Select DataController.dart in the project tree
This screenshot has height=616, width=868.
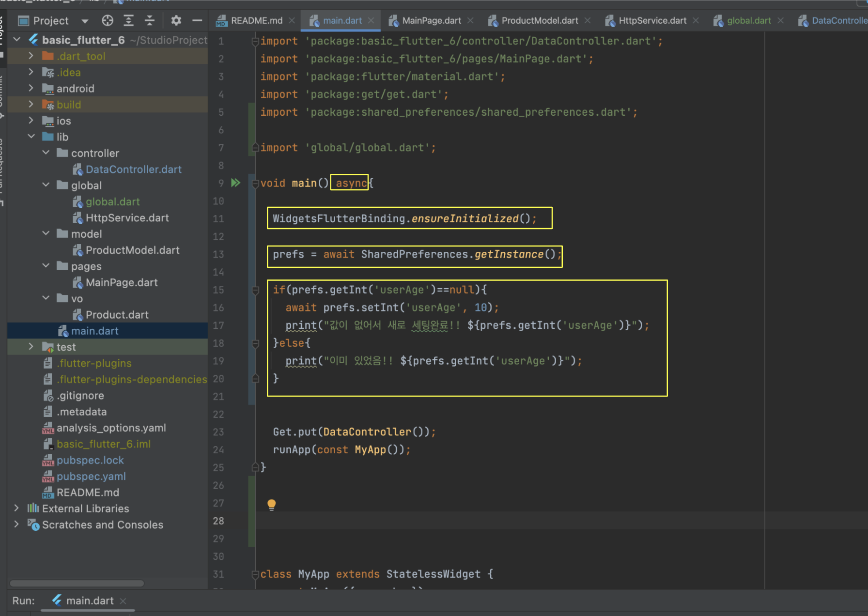point(133,169)
